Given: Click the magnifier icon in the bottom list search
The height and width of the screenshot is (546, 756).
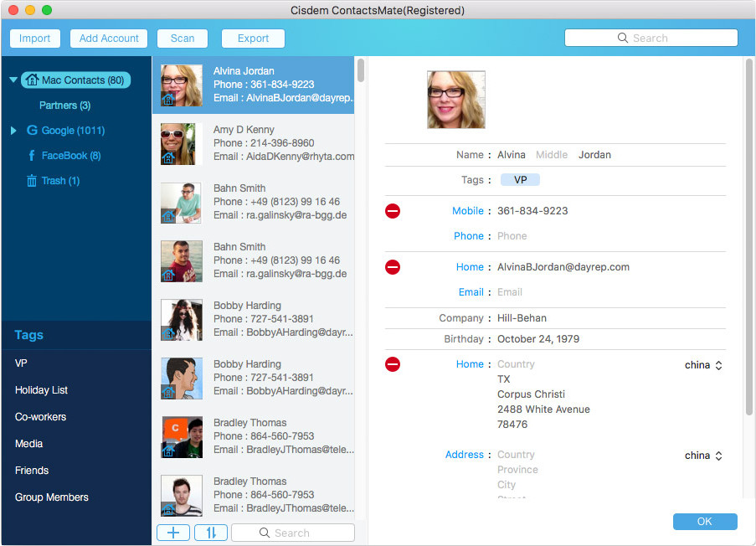Looking at the screenshot, I should click(265, 533).
